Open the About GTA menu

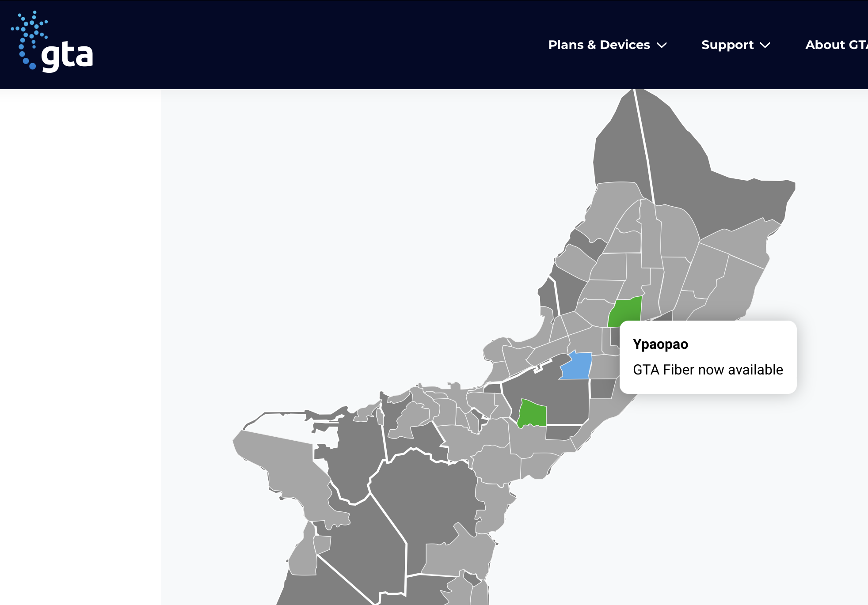tap(836, 45)
